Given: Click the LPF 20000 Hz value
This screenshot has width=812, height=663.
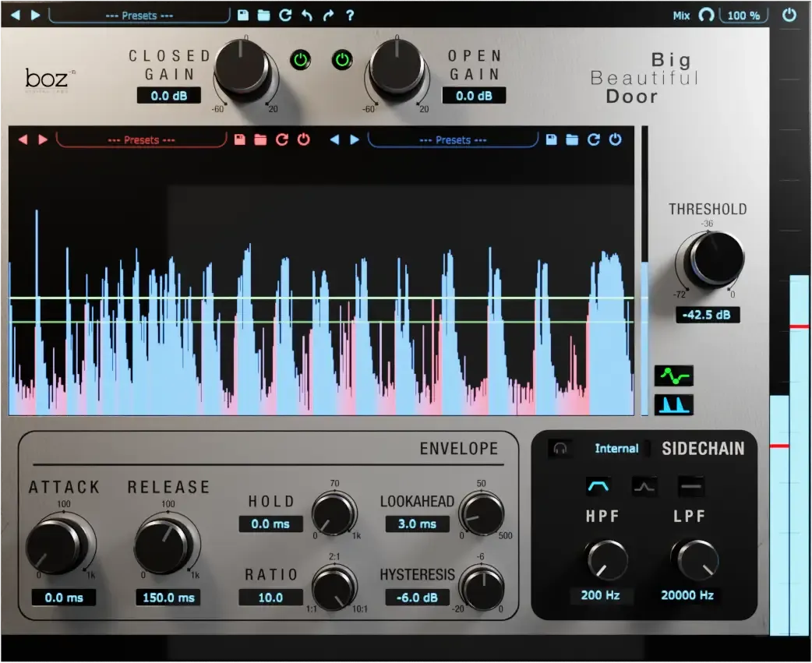Looking at the screenshot, I should [687, 595].
